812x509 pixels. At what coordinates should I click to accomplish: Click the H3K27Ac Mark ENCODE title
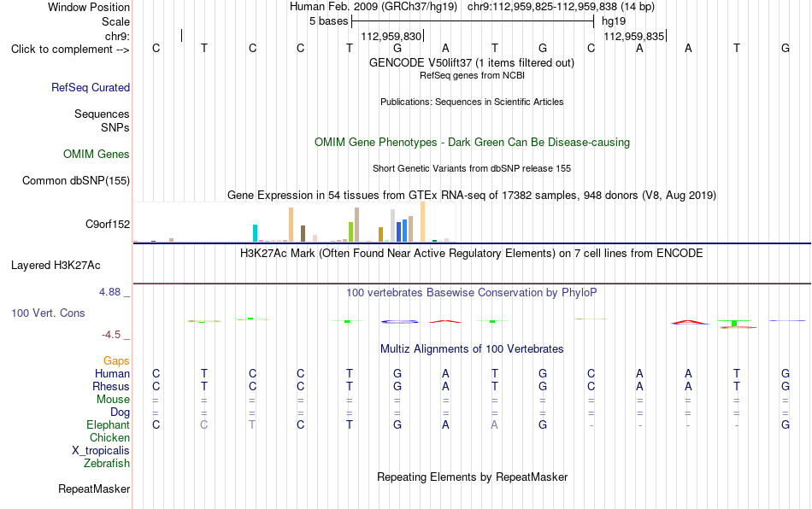click(472, 253)
